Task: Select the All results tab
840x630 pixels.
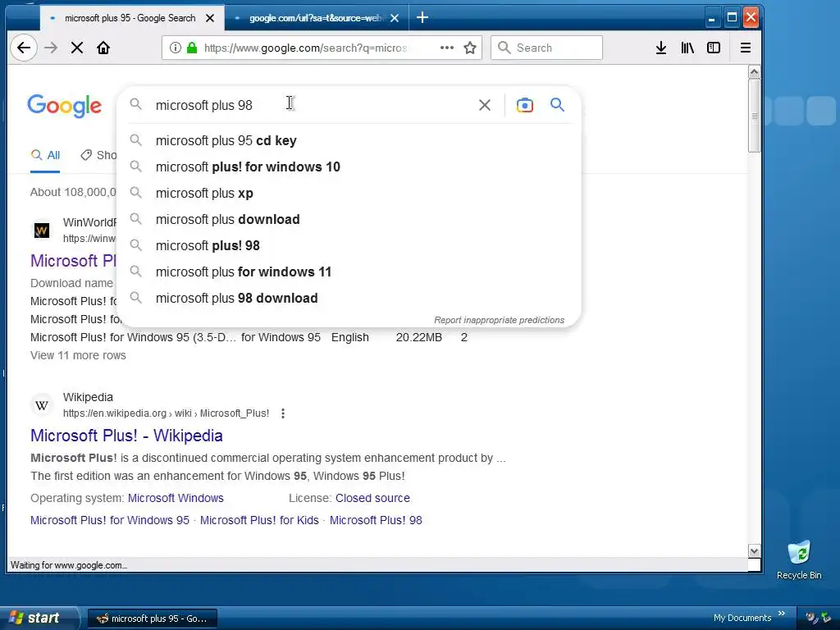Action: [x=45, y=155]
